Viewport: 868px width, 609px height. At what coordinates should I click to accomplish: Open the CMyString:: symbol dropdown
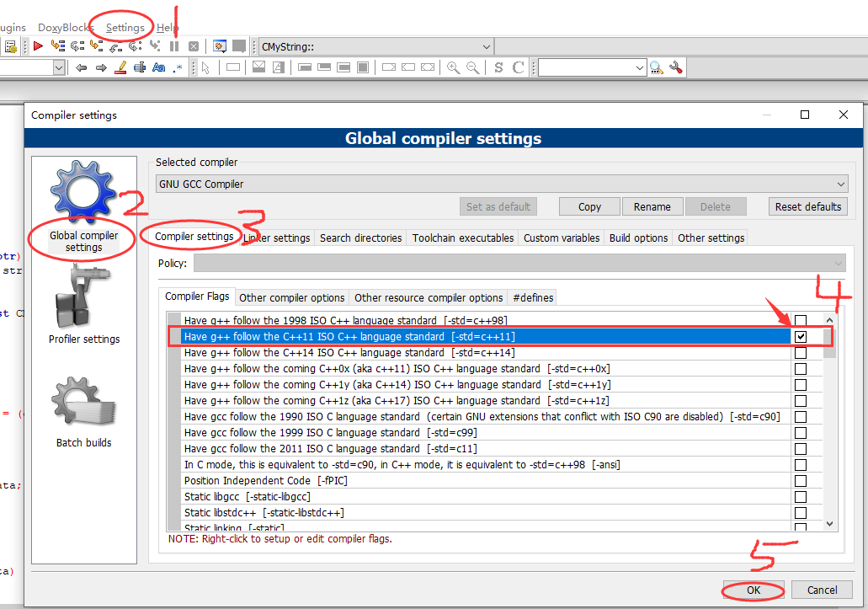tap(486, 45)
